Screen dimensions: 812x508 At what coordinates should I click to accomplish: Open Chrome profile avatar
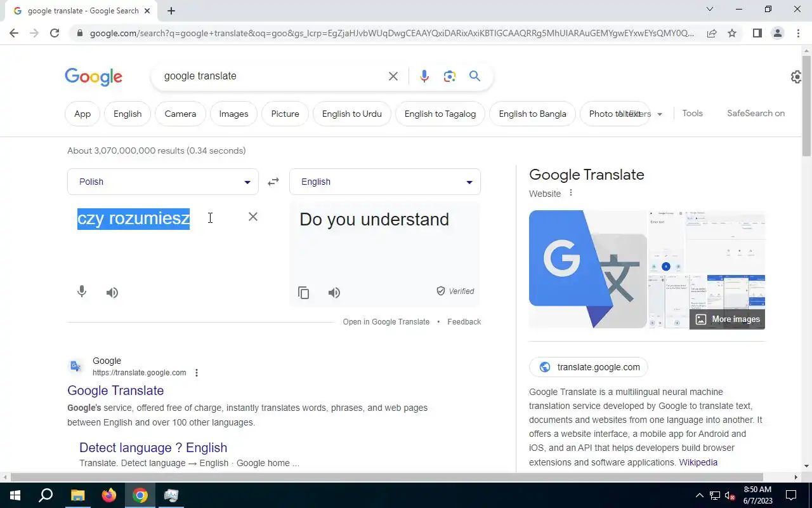[777, 33]
